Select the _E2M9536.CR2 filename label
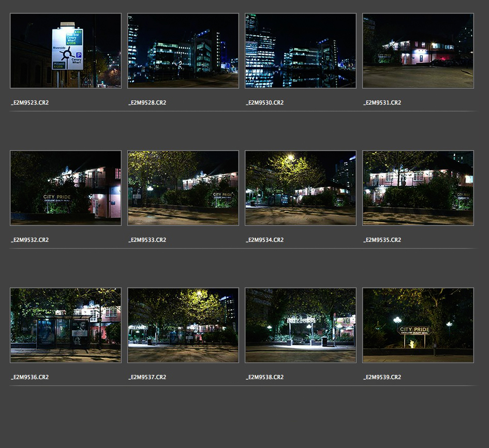 pos(30,377)
